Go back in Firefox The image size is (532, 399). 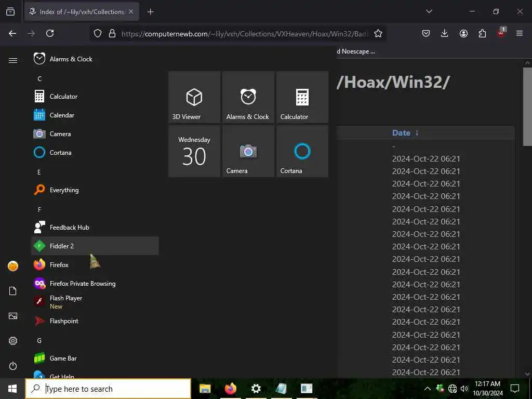12,33
